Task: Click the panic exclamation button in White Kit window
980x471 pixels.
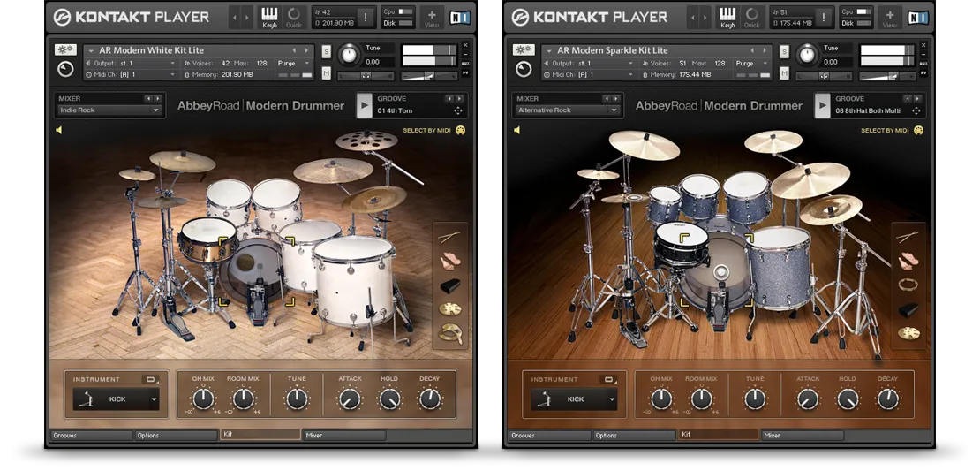Action: (365, 18)
